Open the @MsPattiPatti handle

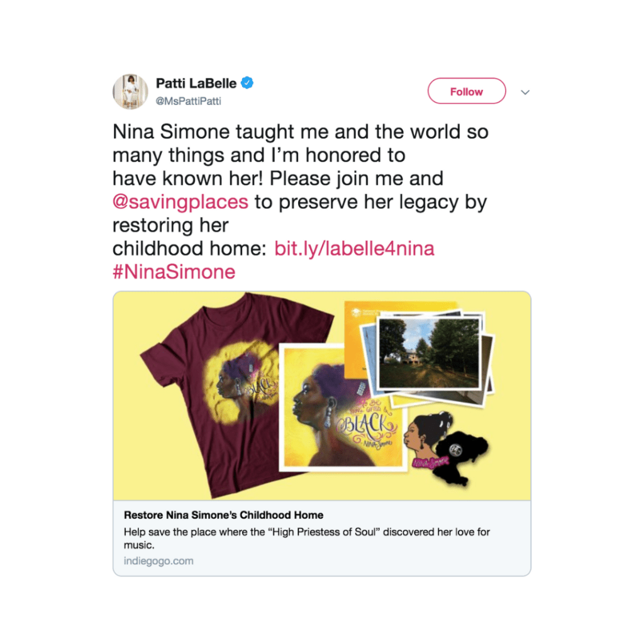point(188,101)
